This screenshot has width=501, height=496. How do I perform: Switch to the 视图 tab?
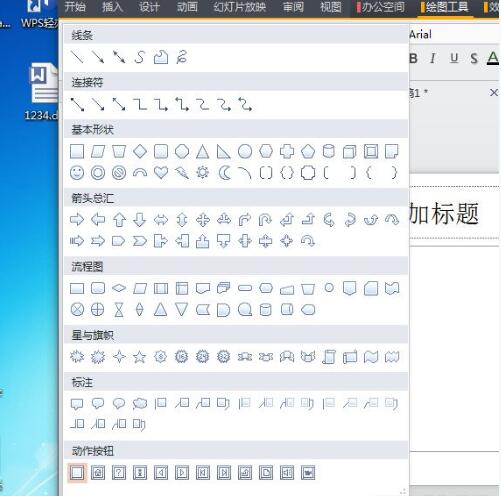coord(331,7)
